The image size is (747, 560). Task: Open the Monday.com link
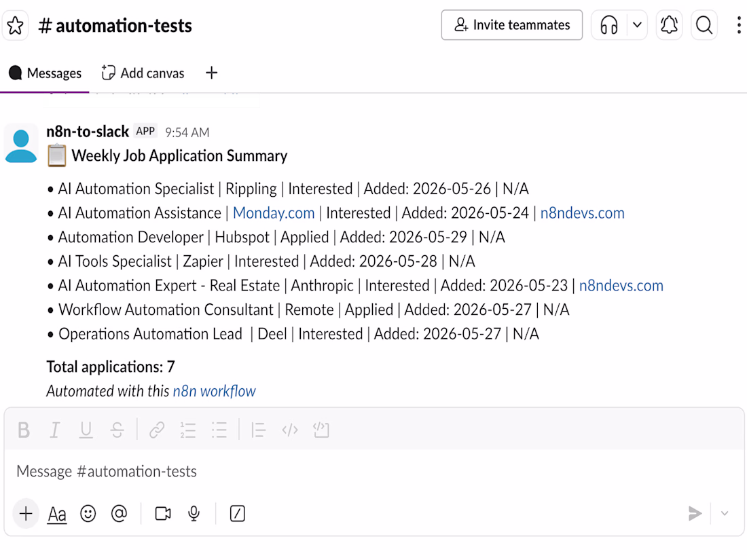(x=274, y=213)
